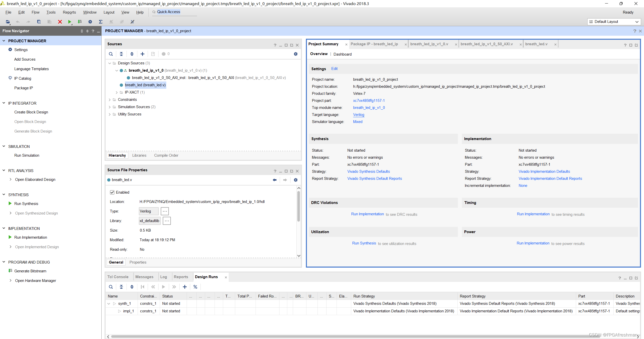
Task: Collapse the Design Sources tree node
Action: 110,63
